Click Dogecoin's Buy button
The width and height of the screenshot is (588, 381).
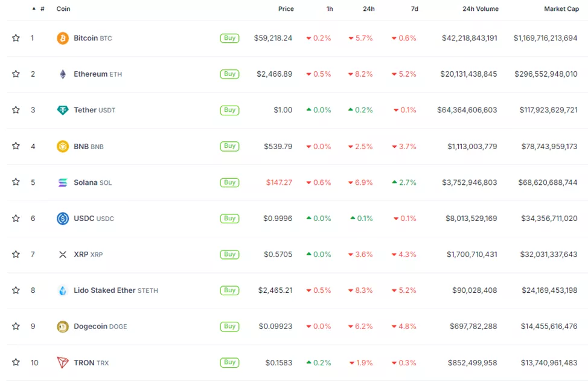coord(229,327)
